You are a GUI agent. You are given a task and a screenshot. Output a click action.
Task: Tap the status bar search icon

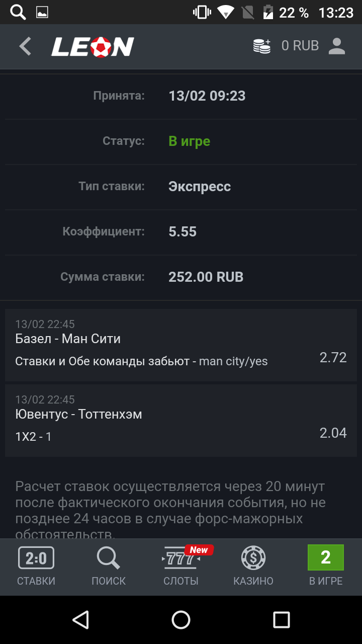(x=18, y=13)
